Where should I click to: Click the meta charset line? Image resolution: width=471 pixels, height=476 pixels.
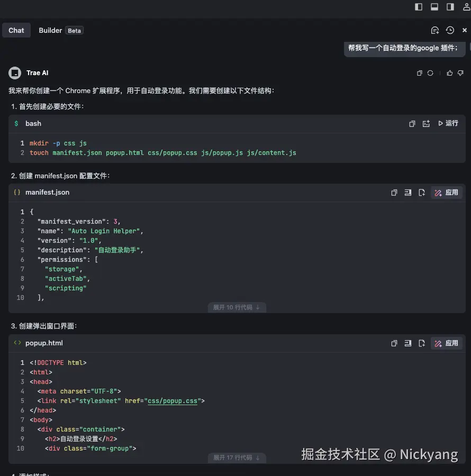[79, 391]
